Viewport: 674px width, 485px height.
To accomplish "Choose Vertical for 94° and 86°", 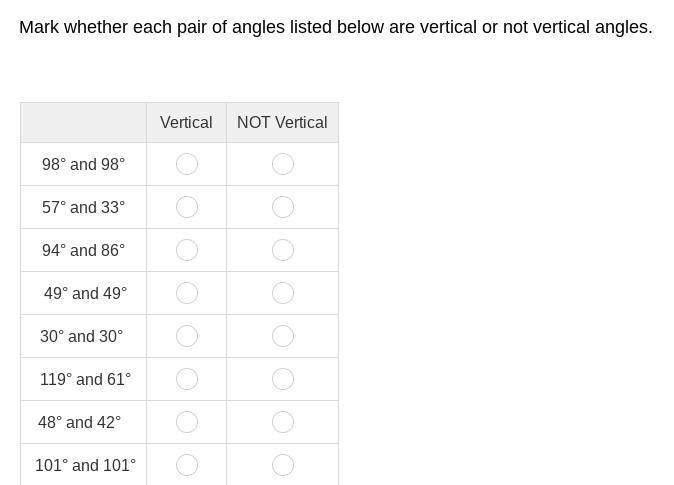I will click(x=187, y=250).
